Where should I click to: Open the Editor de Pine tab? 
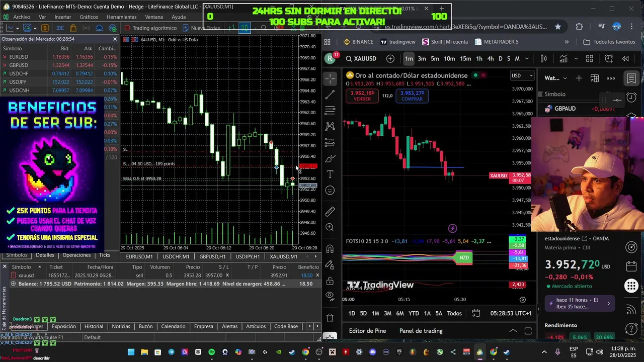(x=367, y=331)
